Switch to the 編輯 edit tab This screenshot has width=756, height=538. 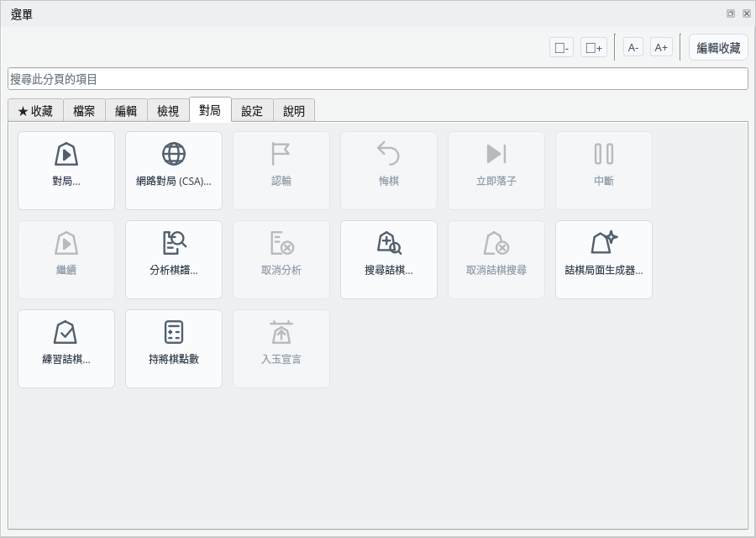coord(126,110)
